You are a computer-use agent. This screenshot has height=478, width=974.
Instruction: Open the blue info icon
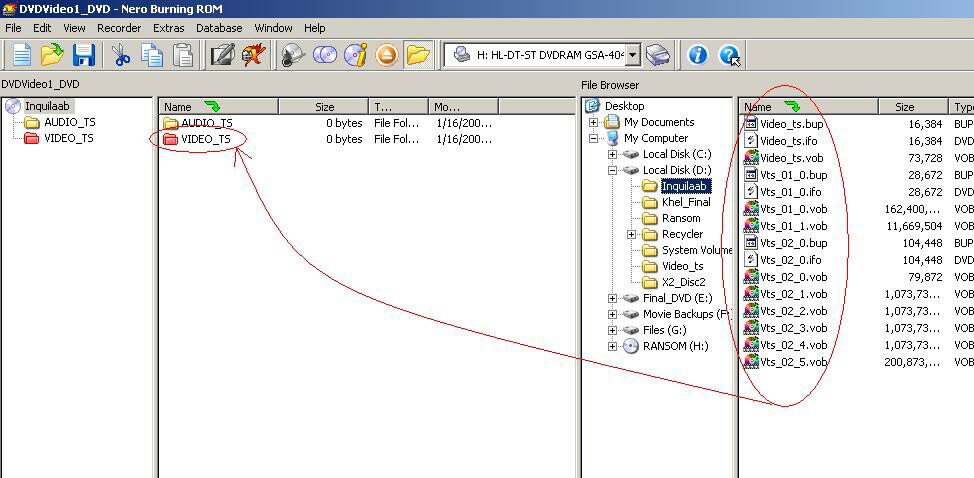tap(698, 55)
